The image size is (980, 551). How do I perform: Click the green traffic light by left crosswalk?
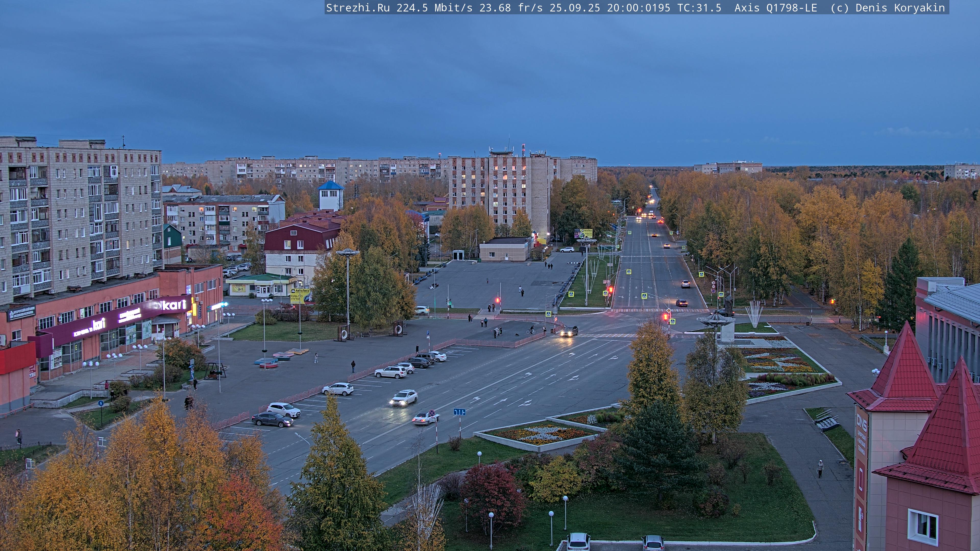(450, 302)
